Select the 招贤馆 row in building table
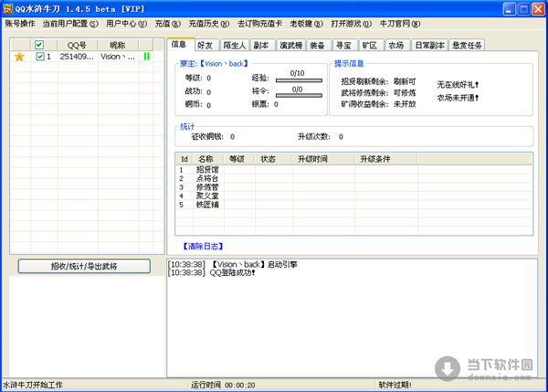Image resolution: width=548 pixels, height=392 pixels. pos(206,169)
